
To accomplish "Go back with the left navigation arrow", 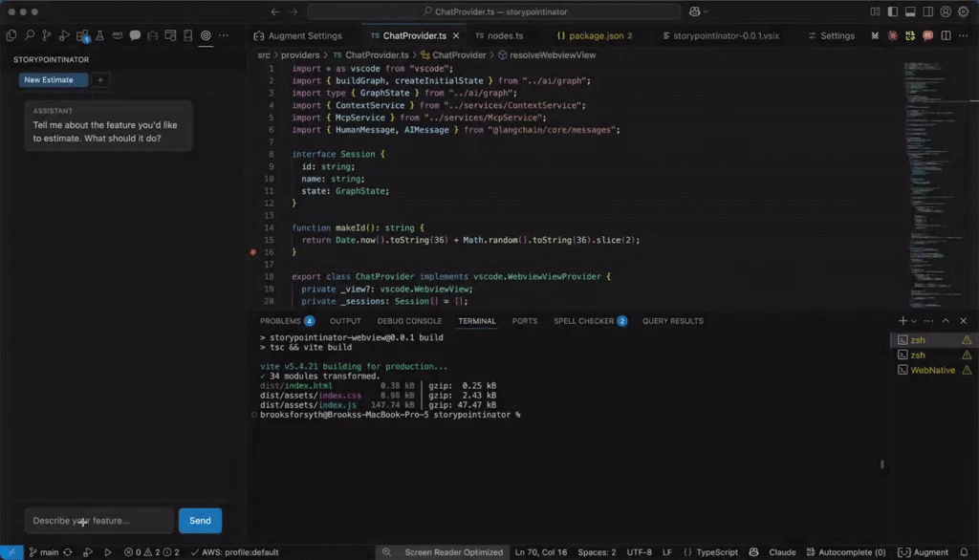I will point(275,11).
